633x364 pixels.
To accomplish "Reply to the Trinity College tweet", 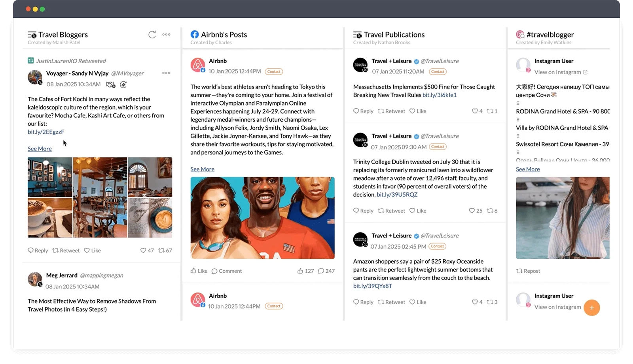I will pyautogui.click(x=363, y=211).
